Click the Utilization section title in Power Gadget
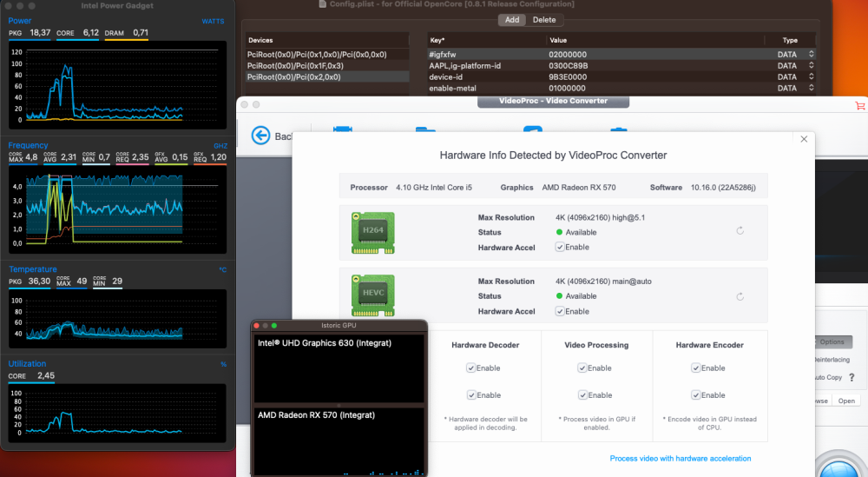Viewport: 868px width, 477px height. 27,363
